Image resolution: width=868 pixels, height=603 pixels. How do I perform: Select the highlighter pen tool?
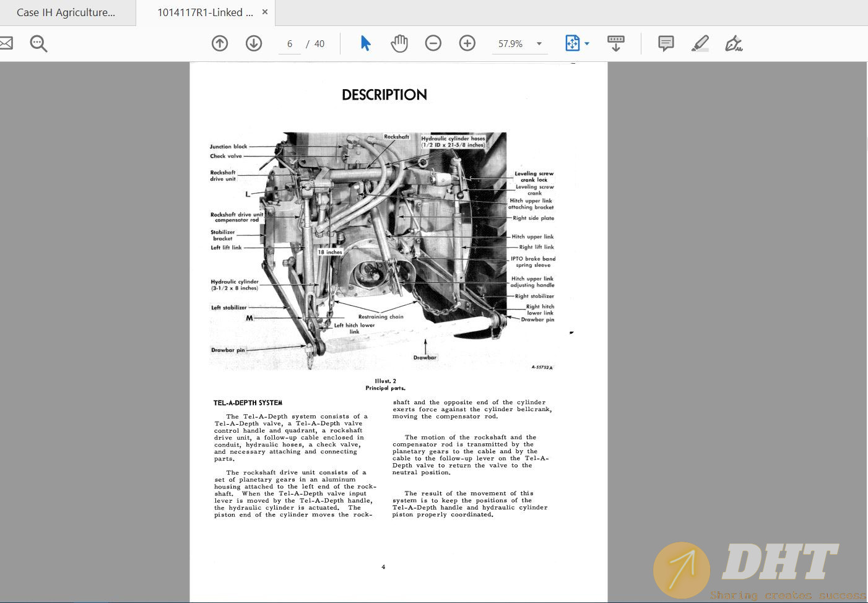700,43
